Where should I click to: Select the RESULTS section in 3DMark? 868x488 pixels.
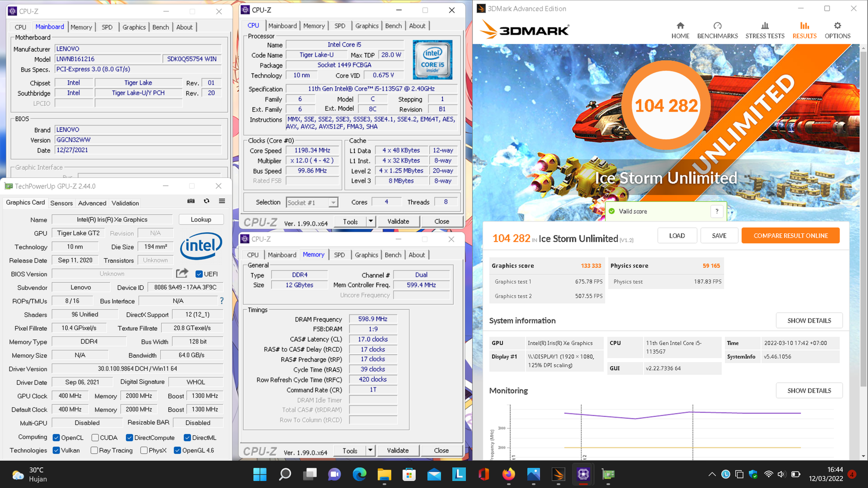pyautogui.click(x=804, y=31)
